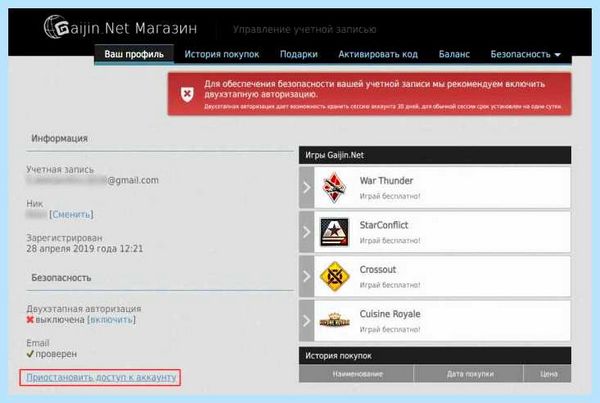
Task: Open the Crossout game icon
Action: coord(334,276)
